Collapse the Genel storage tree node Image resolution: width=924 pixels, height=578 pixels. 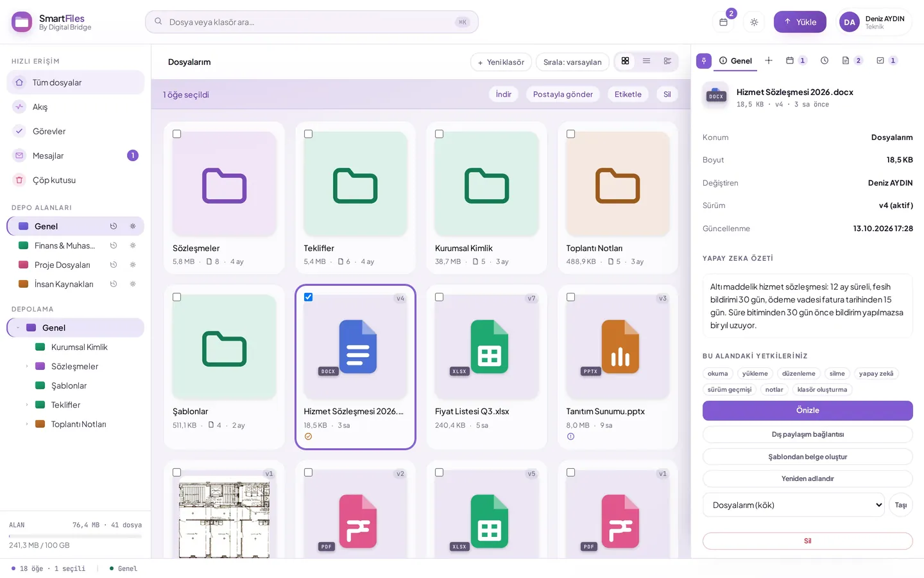(18, 328)
